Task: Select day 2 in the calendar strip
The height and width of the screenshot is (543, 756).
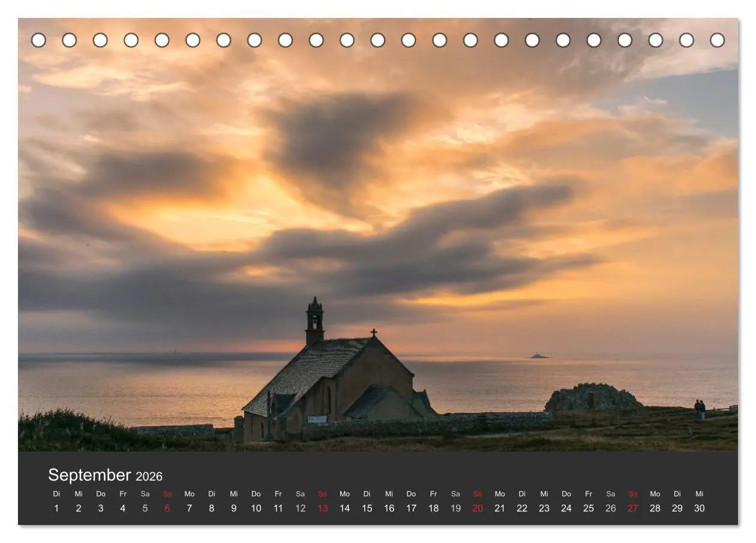Action: [x=79, y=508]
